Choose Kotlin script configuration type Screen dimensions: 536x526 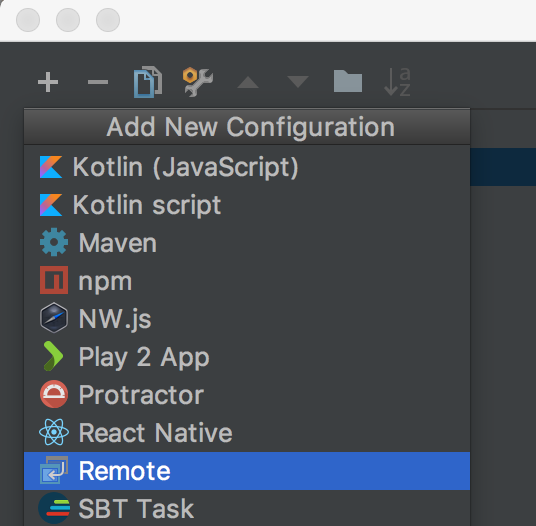coord(247,205)
